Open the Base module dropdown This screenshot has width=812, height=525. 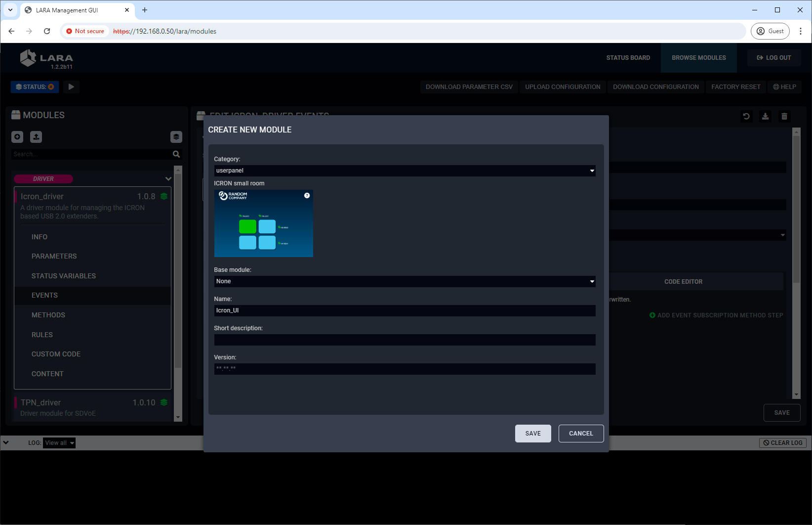[404, 281]
